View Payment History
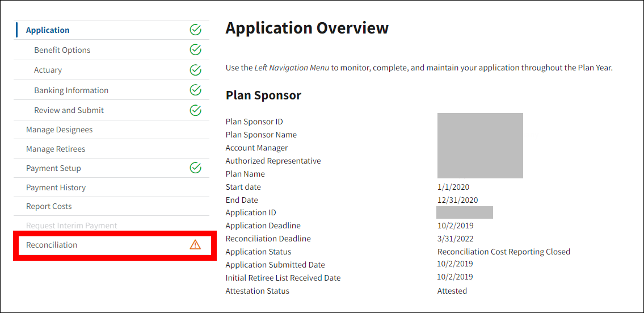The height and width of the screenshot is (313, 644). (x=56, y=187)
